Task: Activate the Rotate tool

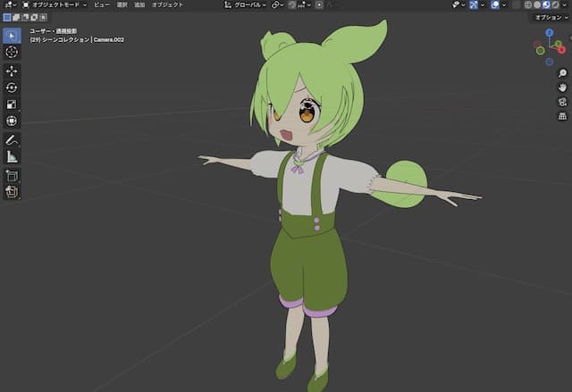Action: pos(12,88)
